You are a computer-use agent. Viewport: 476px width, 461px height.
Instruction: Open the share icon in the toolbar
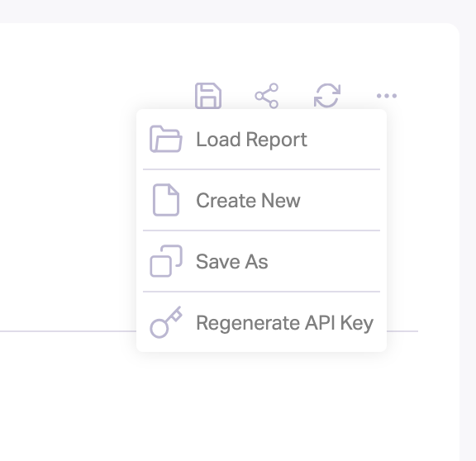coord(267,96)
